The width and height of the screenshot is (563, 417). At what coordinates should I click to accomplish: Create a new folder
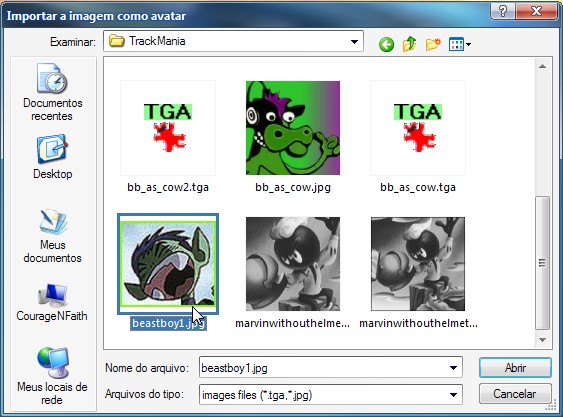click(x=433, y=44)
